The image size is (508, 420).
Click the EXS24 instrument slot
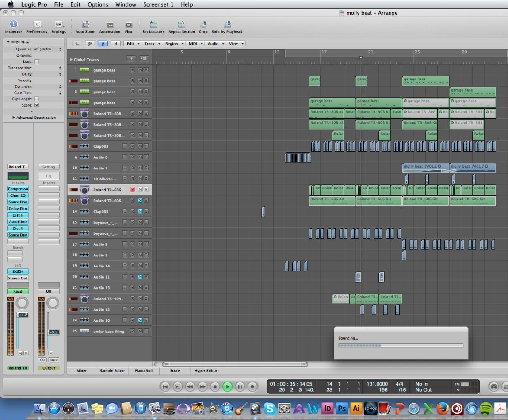18,271
